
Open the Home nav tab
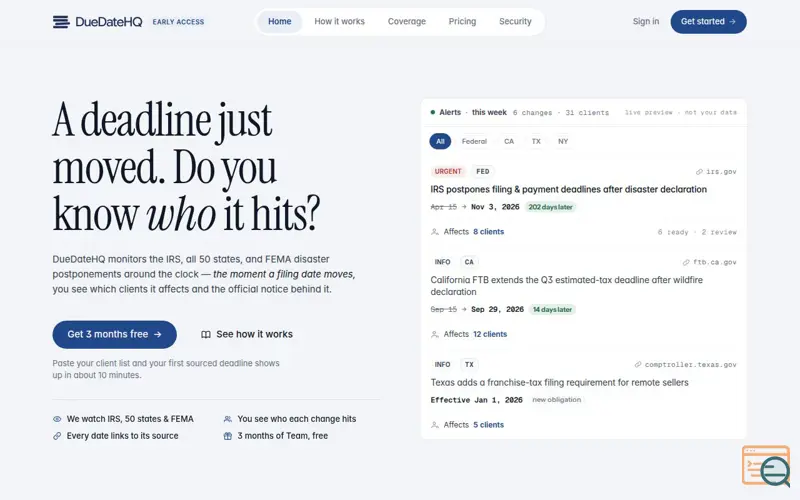[280, 21]
